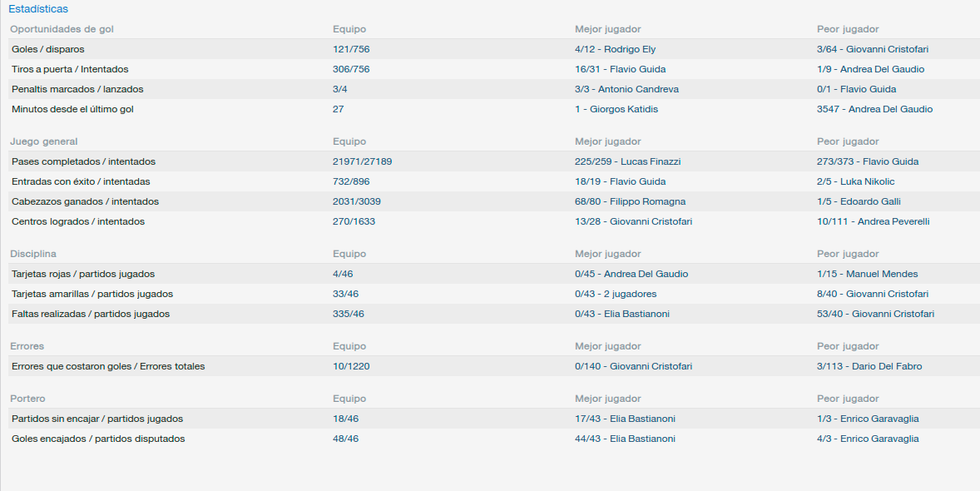Click team passes value 21971/27189
The image size is (980, 491).
(x=363, y=162)
